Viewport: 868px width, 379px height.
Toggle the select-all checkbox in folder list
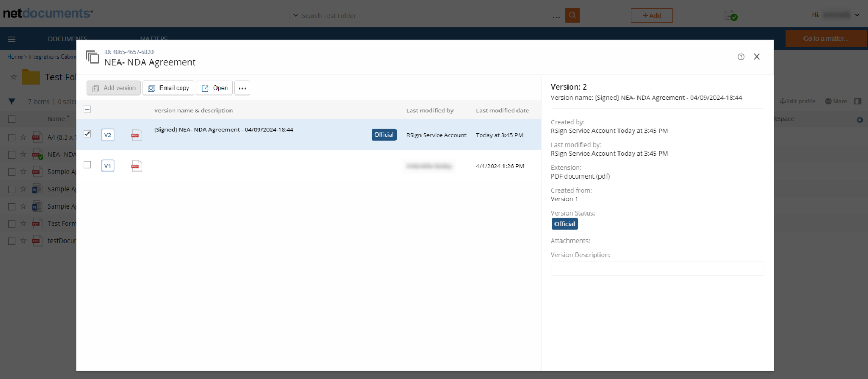pyautogui.click(x=11, y=118)
